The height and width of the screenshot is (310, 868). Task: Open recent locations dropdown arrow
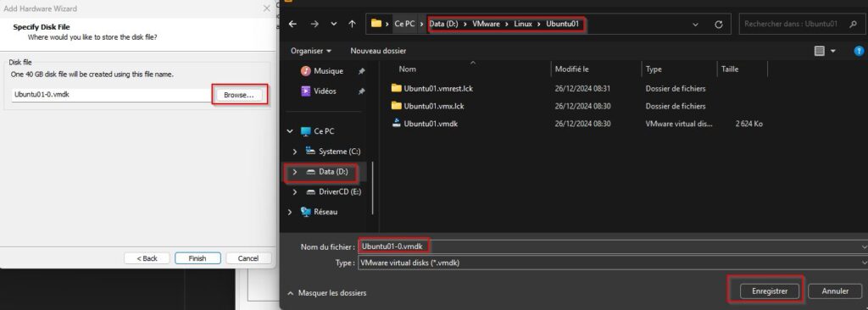point(333,25)
